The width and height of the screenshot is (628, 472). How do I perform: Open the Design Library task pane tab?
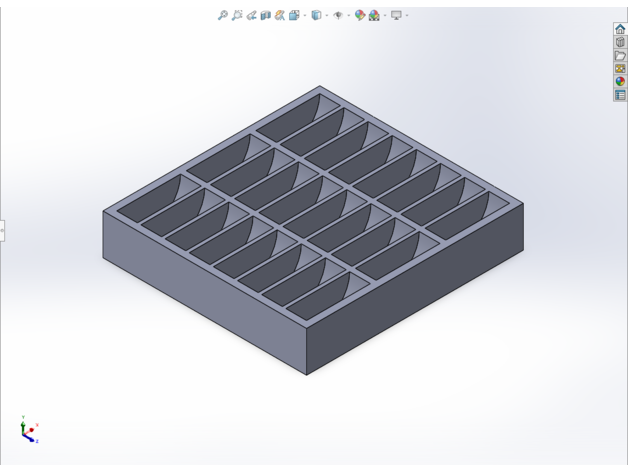pyautogui.click(x=620, y=42)
